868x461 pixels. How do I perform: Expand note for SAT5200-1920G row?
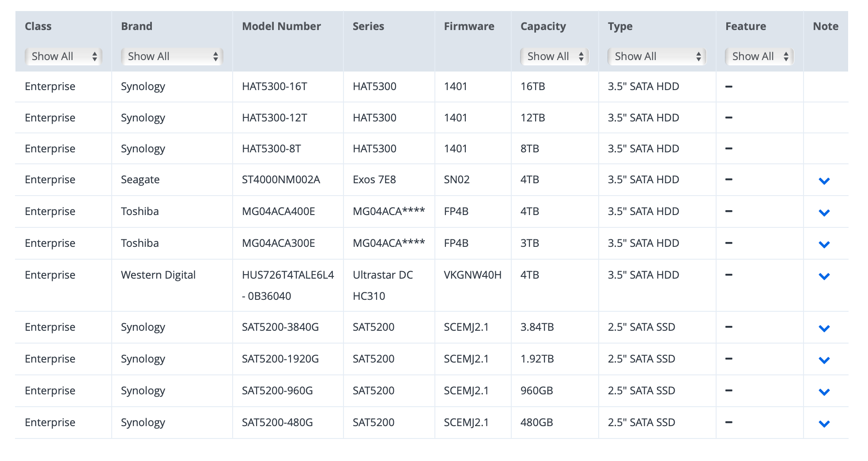(824, 360)
